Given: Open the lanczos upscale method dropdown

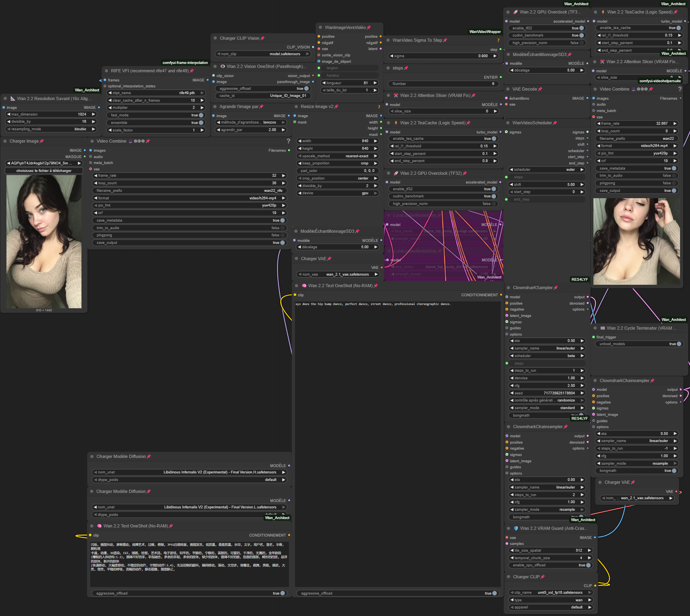Looking at the screenshot, I should (251, 122).
